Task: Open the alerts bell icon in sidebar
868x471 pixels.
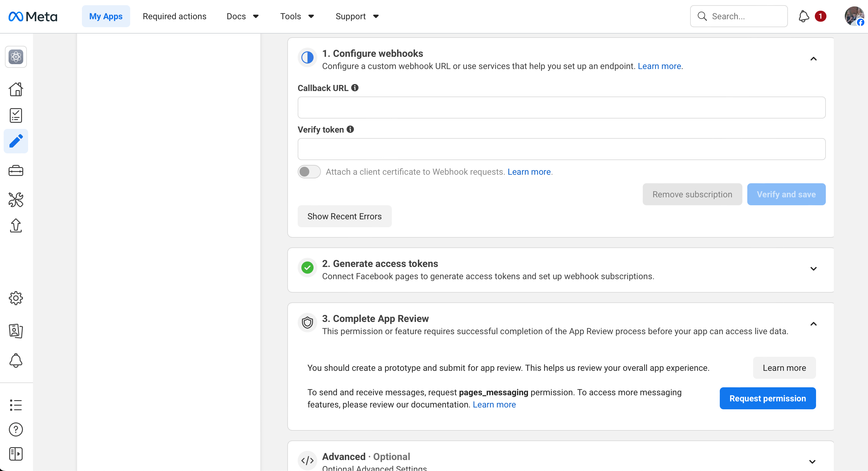Action: pyautogui.click(x=16, y=360)
